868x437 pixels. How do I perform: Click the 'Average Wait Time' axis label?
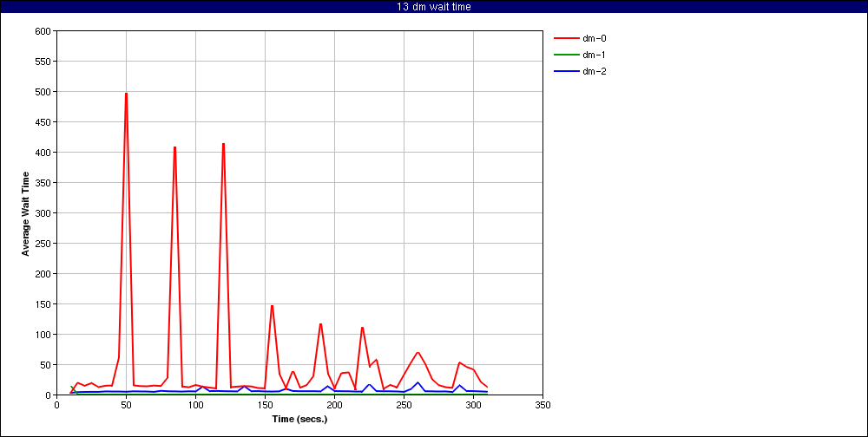click(25, 213)
